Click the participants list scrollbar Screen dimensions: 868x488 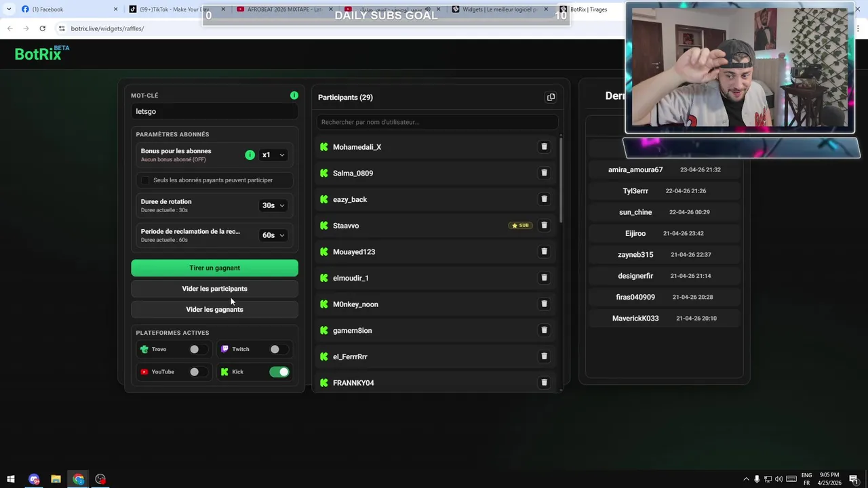click(x=561, y=180)
